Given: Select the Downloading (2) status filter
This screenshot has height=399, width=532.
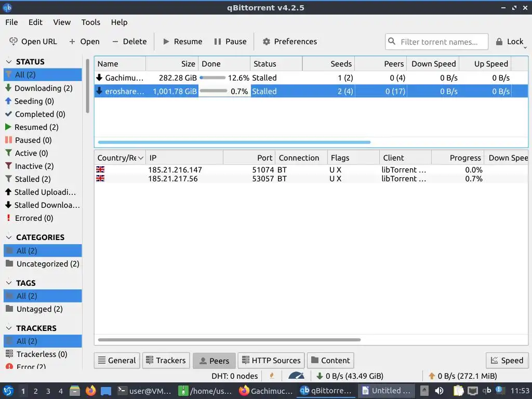Looking at the screenshot, I should [43, 88].
